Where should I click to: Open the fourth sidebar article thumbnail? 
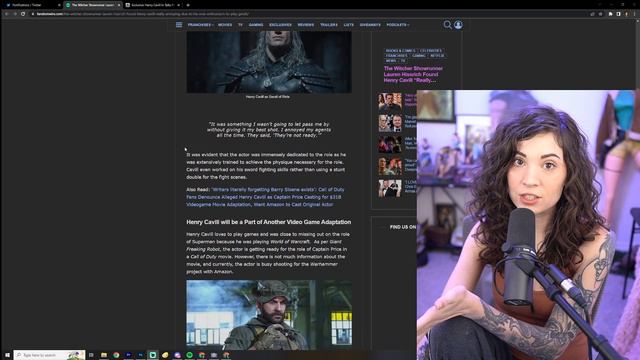390,166
